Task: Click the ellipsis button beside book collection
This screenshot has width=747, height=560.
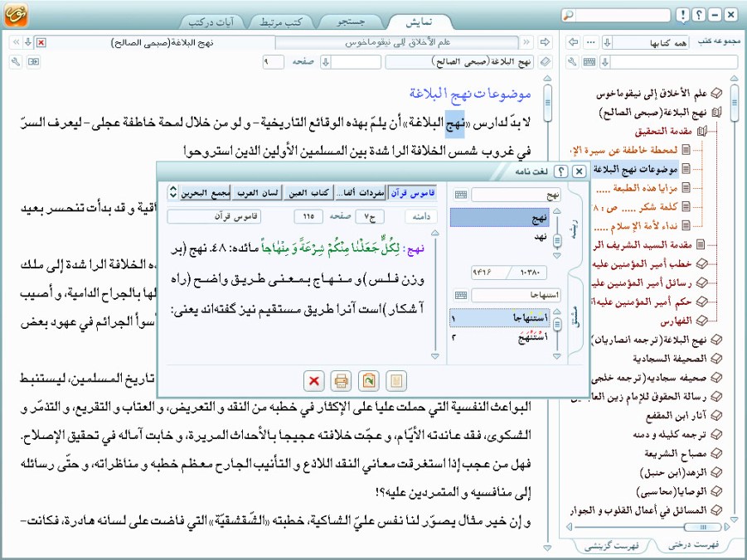Action: 591,42
